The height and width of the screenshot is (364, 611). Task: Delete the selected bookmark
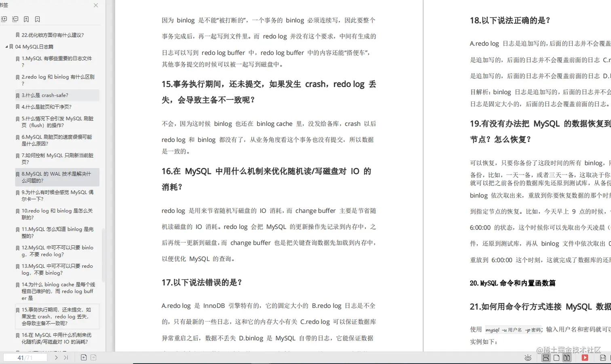[x=38, y=19]
